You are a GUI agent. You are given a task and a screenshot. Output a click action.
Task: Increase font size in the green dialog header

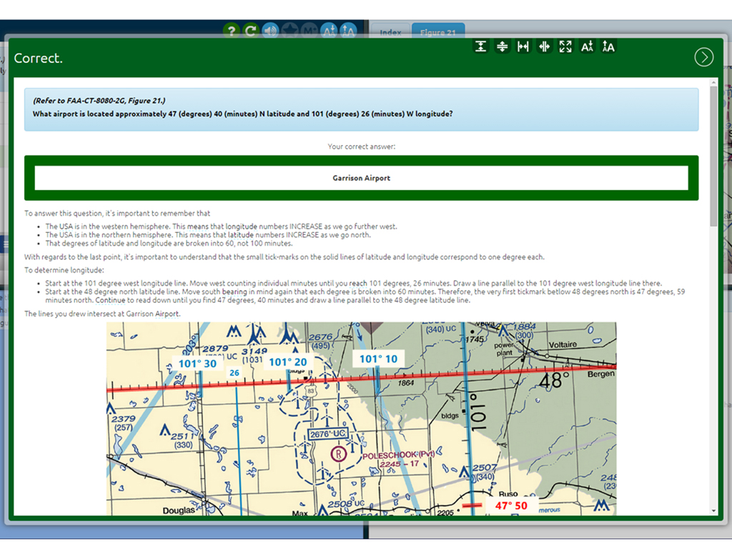608,46
